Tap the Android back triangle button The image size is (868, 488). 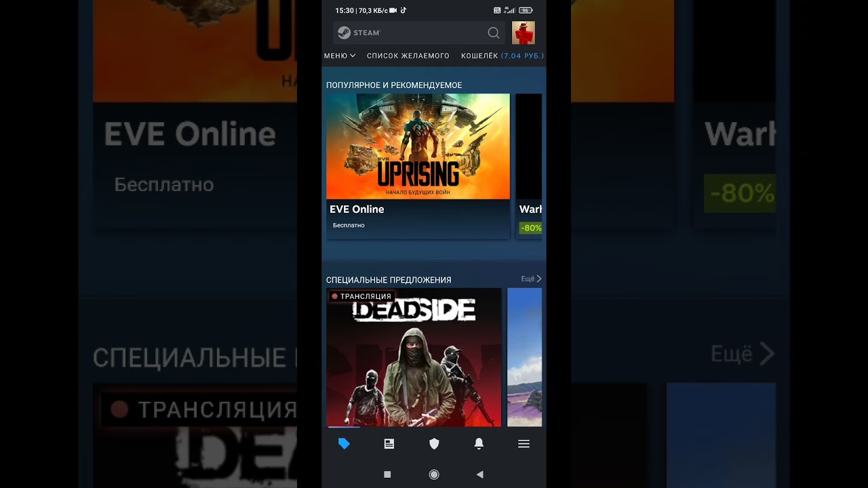(x=479, y=474)
